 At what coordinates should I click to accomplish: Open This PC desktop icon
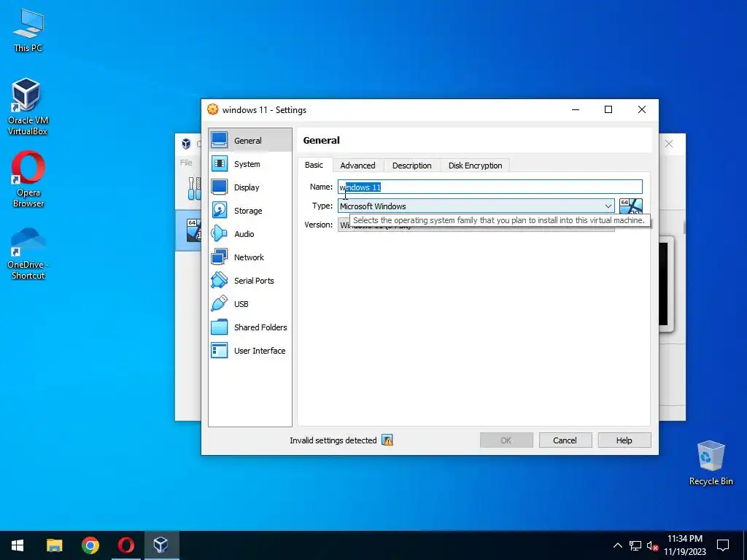tap(28, 31)
